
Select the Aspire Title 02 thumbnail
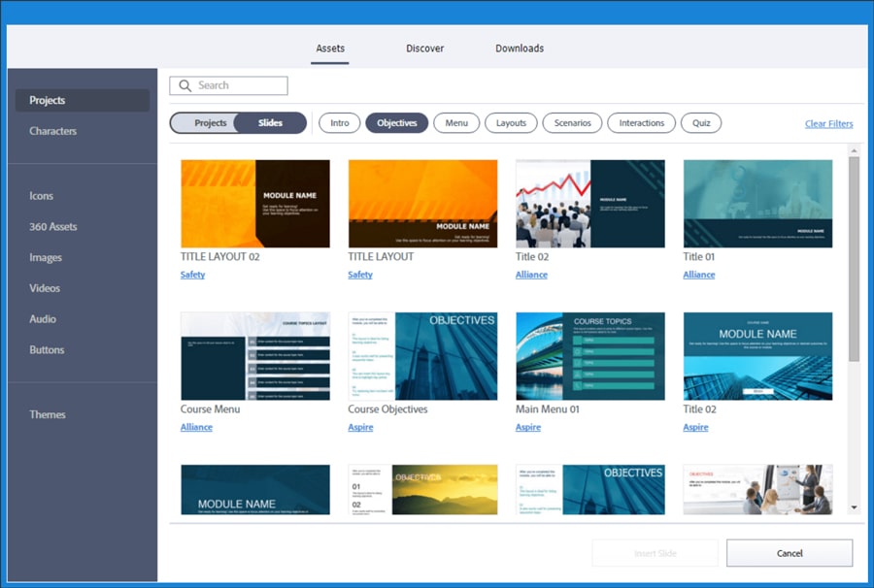758,356
